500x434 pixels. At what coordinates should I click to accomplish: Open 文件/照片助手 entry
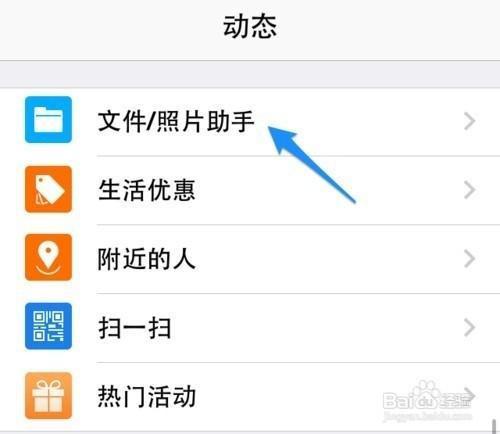(250, 122)
